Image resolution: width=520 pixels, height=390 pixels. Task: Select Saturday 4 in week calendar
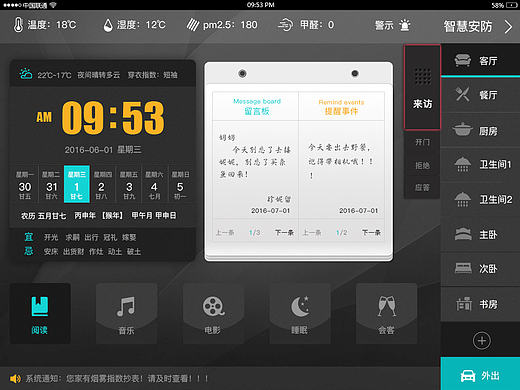(154, 184)
